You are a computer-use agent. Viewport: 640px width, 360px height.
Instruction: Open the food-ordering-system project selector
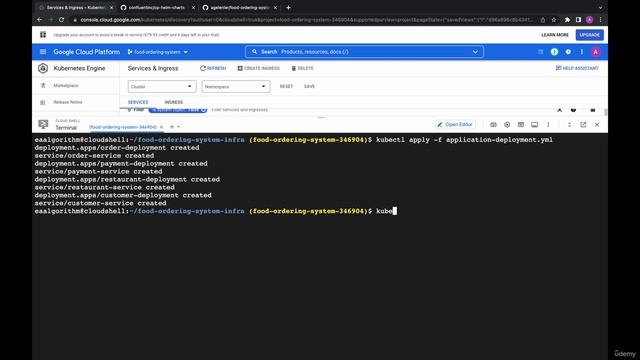click(158, 52)
